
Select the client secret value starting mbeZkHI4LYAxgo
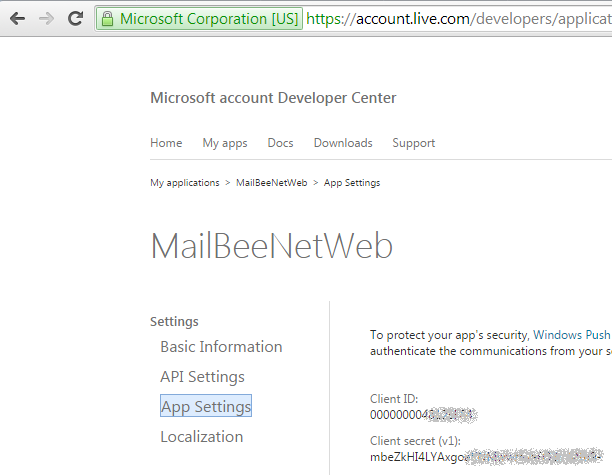[x=486, y=457]
